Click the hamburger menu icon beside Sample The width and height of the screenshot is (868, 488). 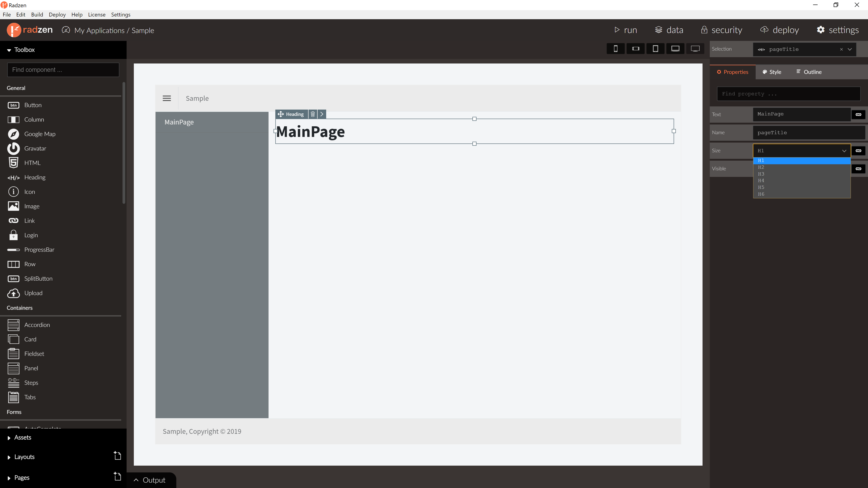[x=166, y=98]
